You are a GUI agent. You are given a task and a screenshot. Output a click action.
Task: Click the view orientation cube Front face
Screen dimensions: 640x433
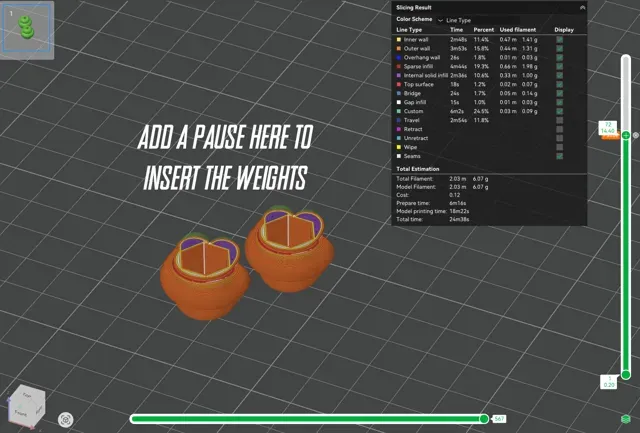tap(21, 412)
